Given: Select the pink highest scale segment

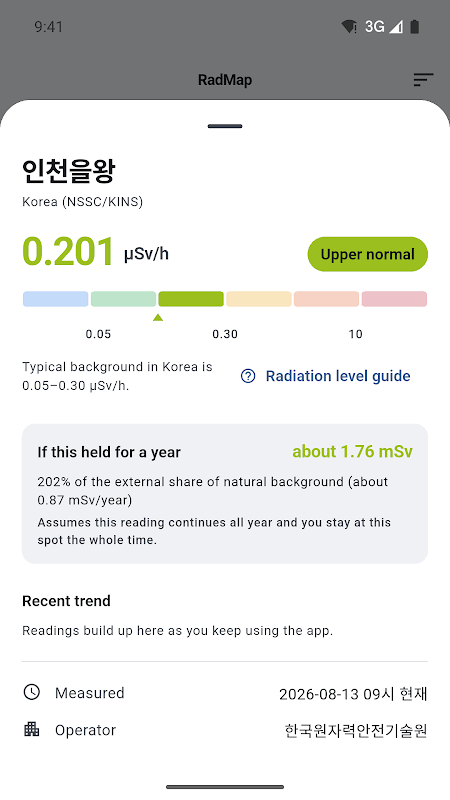Looking at the screenshot, I should pyautogui.click(x=394, y=299).
